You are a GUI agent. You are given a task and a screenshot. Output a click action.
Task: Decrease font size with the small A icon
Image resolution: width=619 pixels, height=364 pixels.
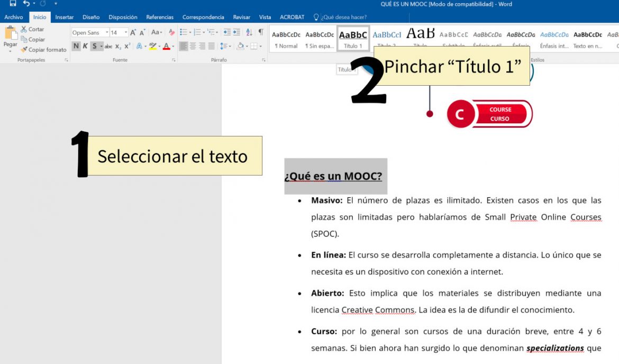142,32
